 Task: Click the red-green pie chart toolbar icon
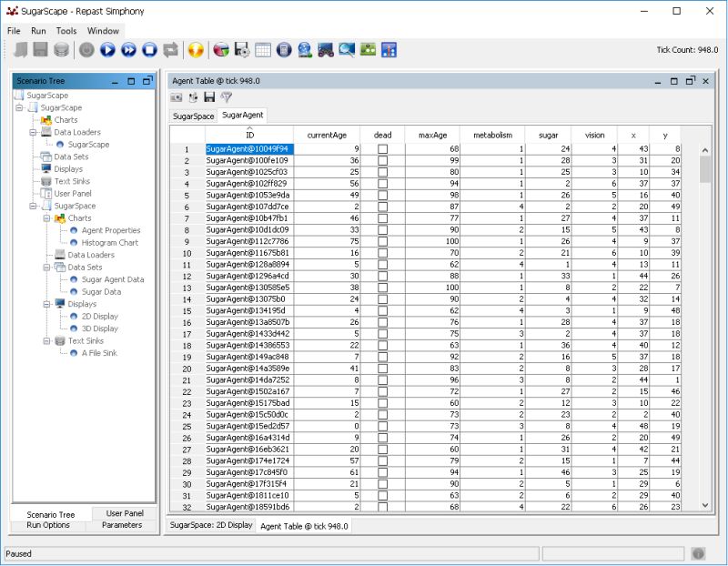point(221,50)
